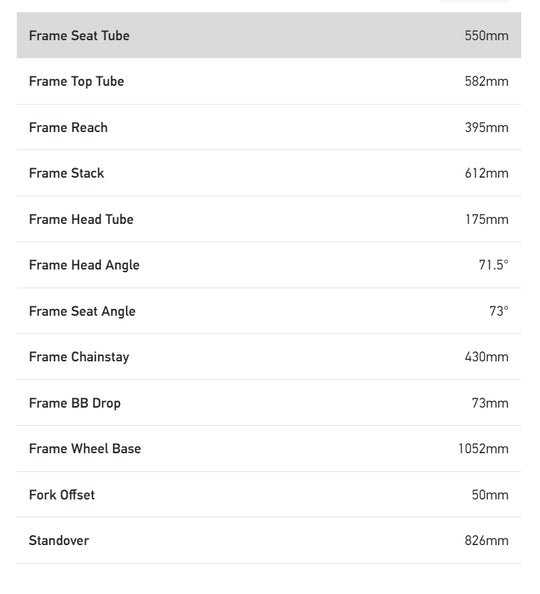The image size is (540, 594).
Task: Click the 71.5° head angle value
Action: click(x=494, y=265)
